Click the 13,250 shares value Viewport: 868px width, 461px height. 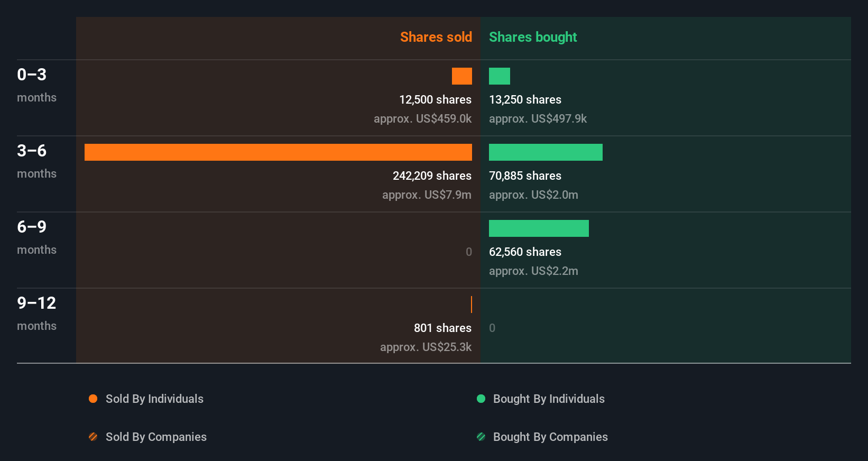pos(525,99)
